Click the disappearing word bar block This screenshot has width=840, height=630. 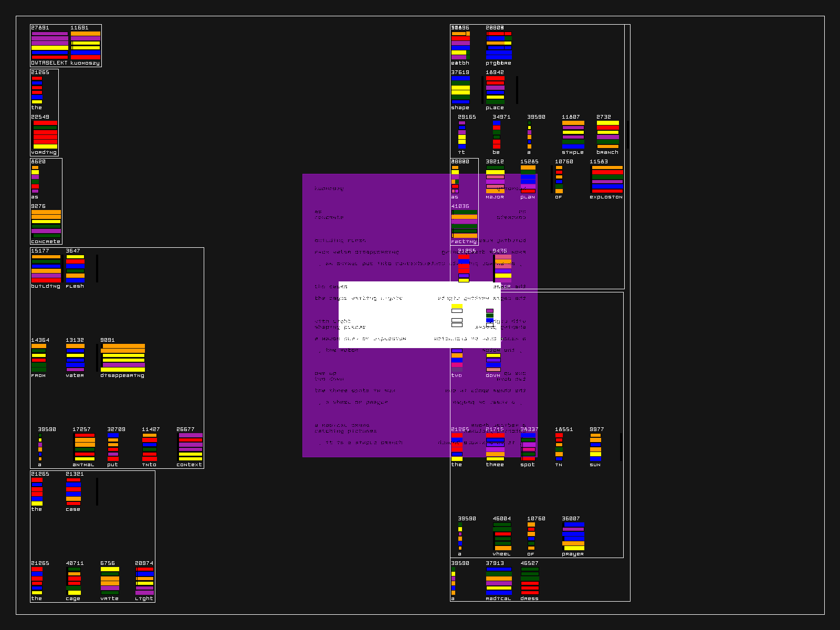tap(123, 358)
